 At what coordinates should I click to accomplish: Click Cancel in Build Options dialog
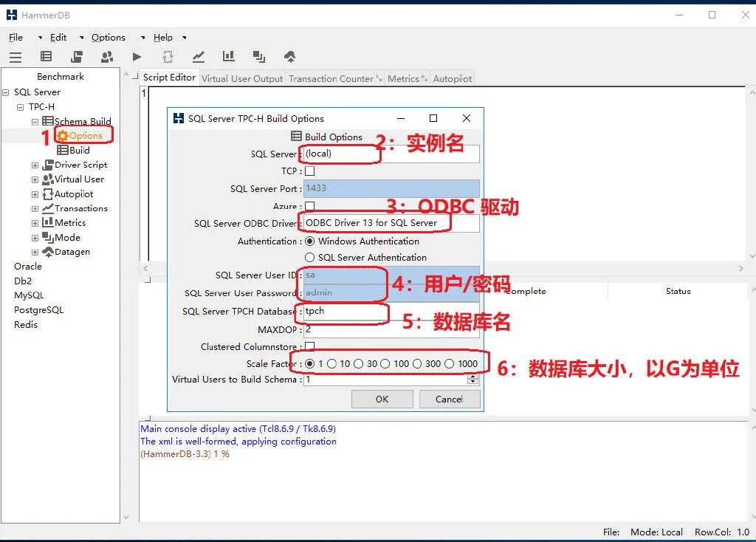tap(450, 399)
